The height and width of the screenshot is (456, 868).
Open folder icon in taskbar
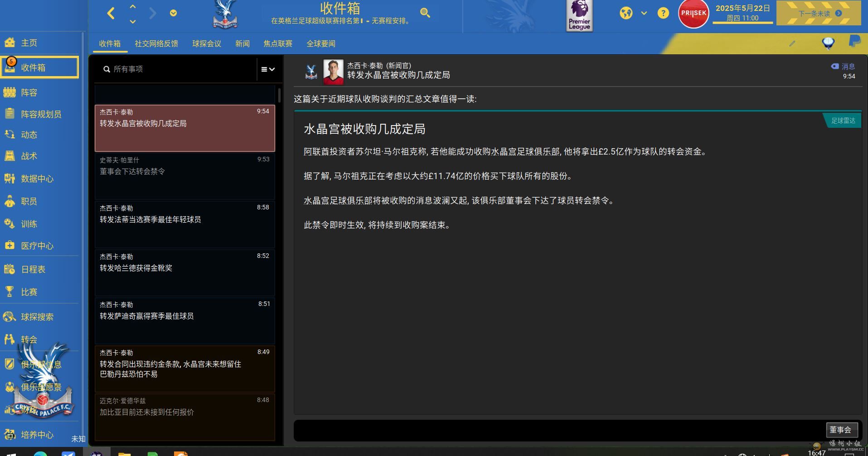pyautogui.click(x=124, y=453)
